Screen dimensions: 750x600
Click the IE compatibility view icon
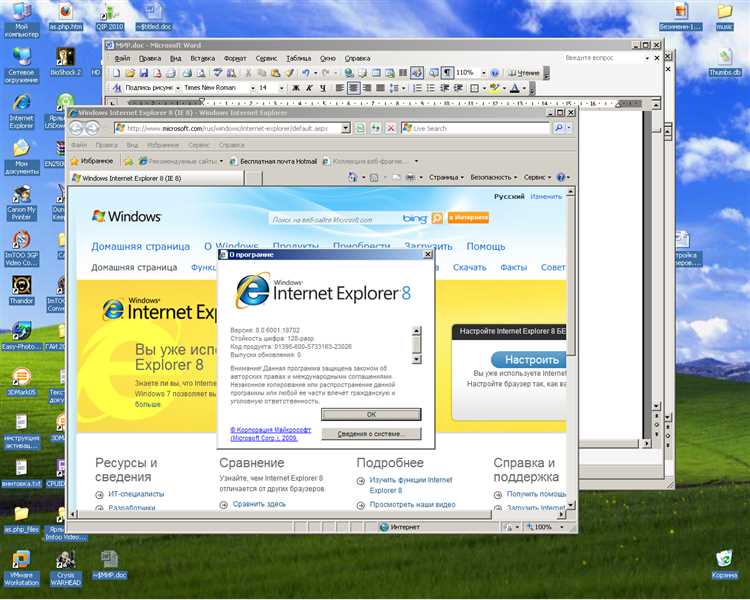click(360, 128)
